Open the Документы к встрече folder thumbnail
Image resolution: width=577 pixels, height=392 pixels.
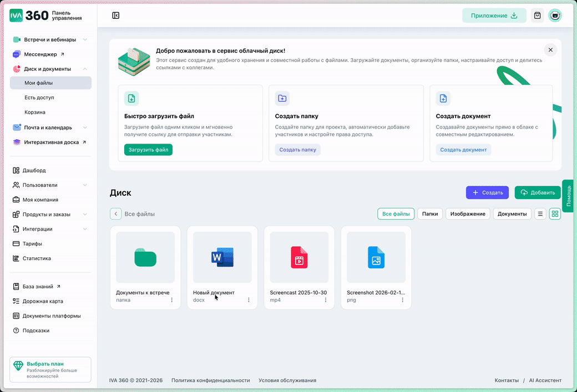pyautogui.click(x=145, y=257)
